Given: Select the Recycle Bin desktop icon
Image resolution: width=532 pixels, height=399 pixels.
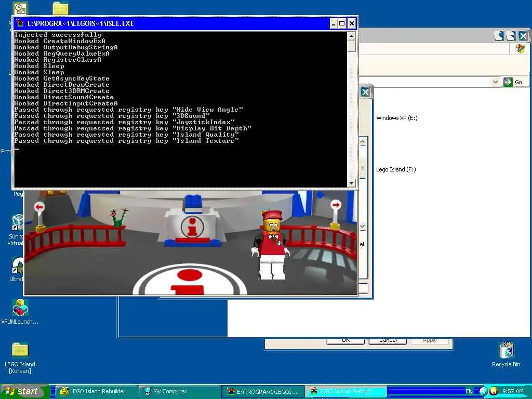Looking at the screenshot, I should pos(506,354).
